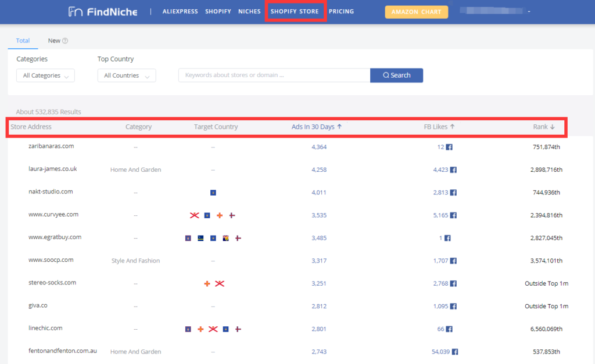Click rank 537,853th

click(546, 352)
